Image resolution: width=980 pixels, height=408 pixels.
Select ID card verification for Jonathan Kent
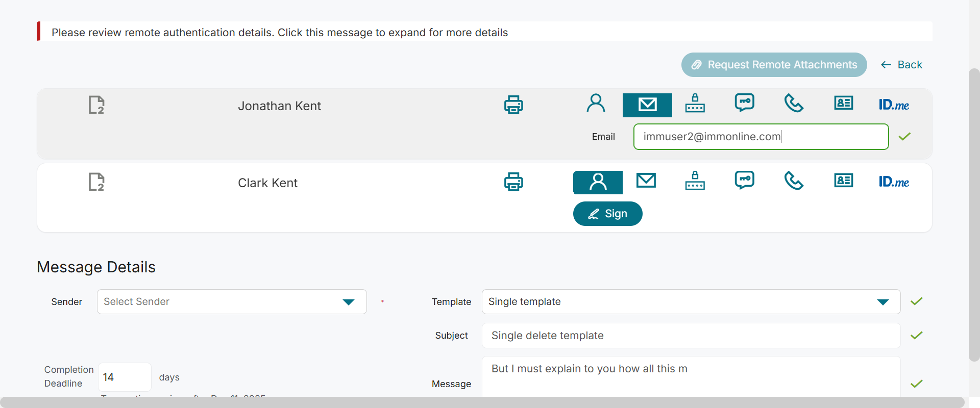pyautogui.click(x=844, y=104)
